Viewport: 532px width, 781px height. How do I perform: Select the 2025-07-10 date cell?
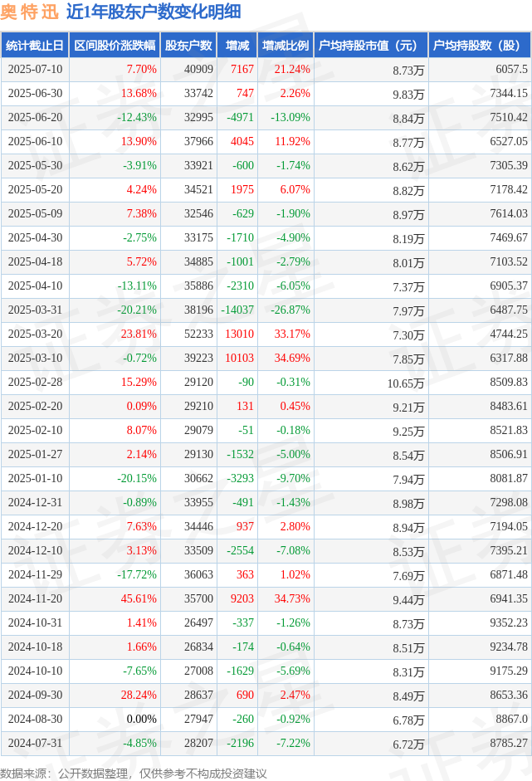click(x=35, y=69)
